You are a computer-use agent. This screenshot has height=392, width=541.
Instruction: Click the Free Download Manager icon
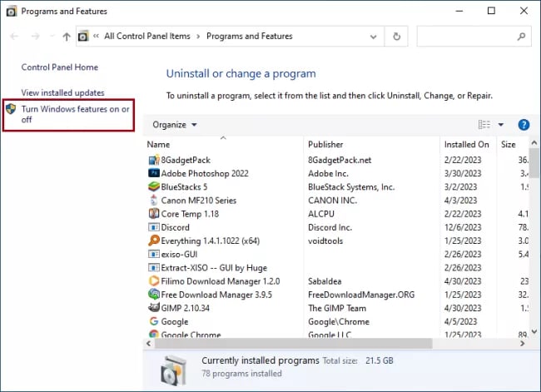coord(154,295)
